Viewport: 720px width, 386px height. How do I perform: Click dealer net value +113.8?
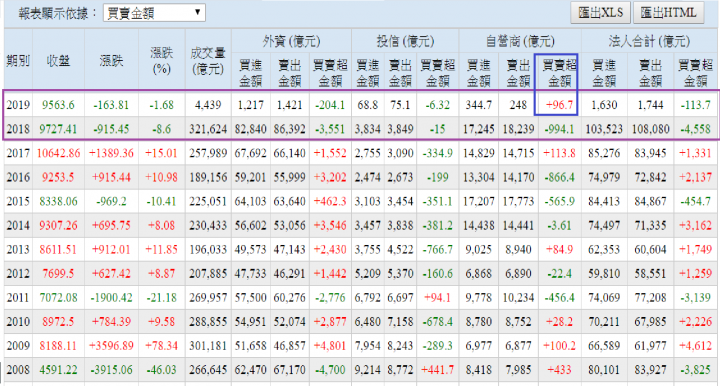[x=559, y=153]
